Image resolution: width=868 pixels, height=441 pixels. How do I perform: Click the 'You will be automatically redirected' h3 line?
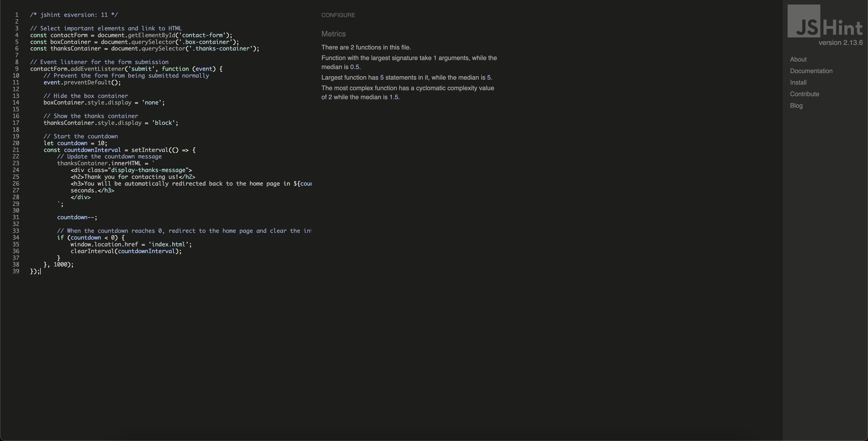tap(191, 184)
